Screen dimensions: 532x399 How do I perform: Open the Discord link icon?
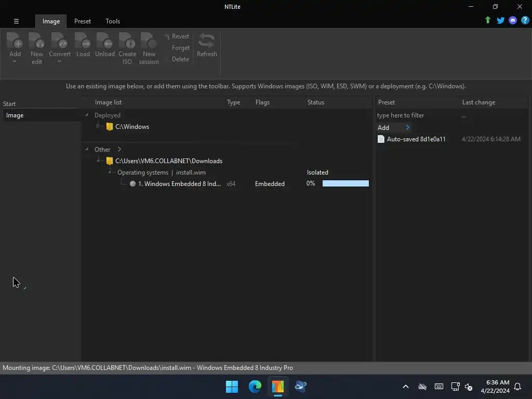click(513, 20)
